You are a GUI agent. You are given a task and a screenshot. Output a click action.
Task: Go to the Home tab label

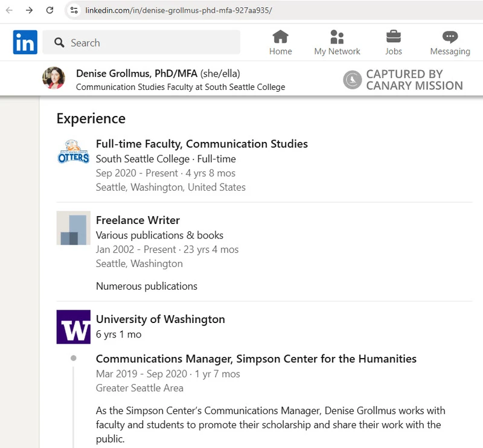coord(280,51)
